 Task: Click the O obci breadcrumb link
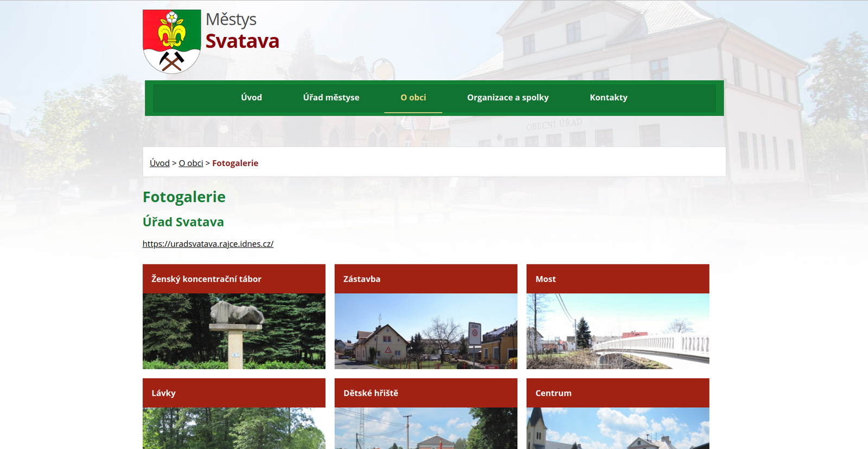(191, 163)
